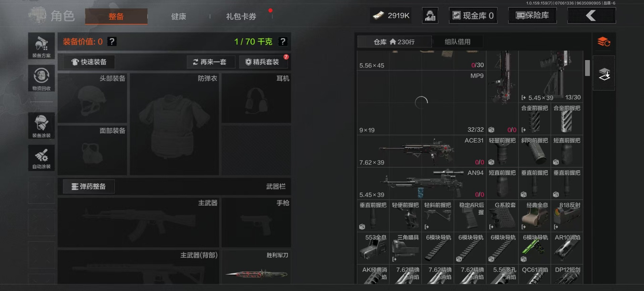Switch to the 健康 tab
The width and height of the screenshot is (644, 291).
178,16
